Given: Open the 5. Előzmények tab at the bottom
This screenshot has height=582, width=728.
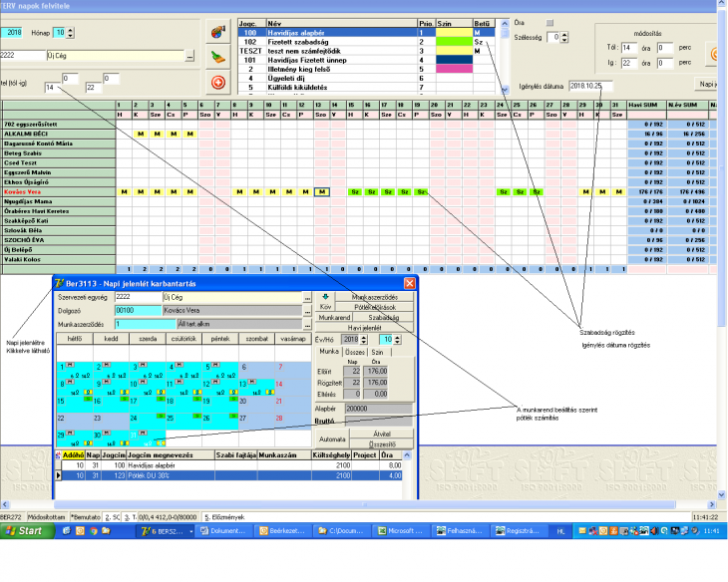Looking at the screenshot, I should [x=227, y=517].
